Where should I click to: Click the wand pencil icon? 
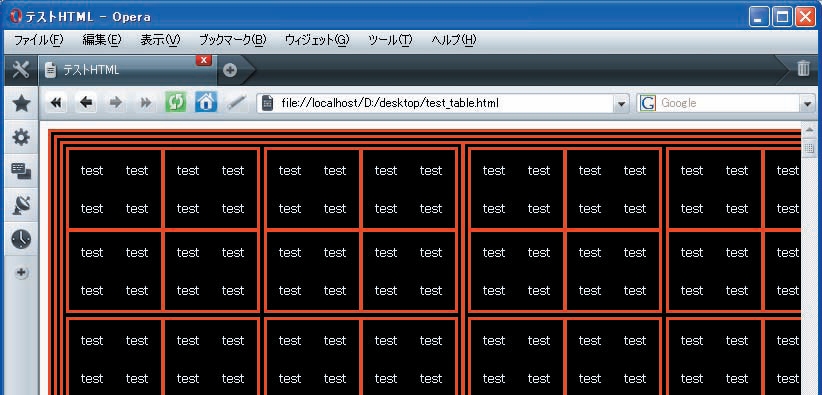[x=236, y=103]
